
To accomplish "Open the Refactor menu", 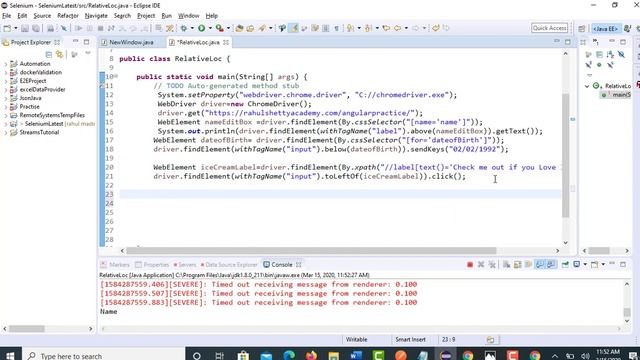I will pos(68,16).
